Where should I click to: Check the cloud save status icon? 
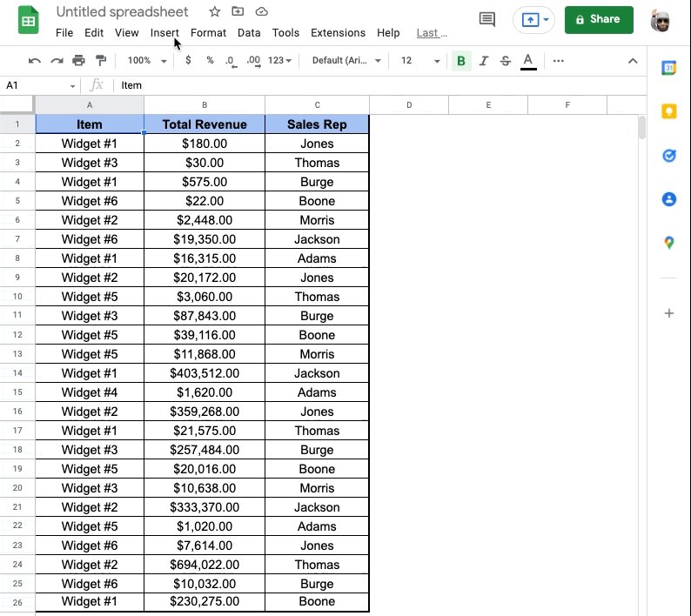click(x=262, y=11)
